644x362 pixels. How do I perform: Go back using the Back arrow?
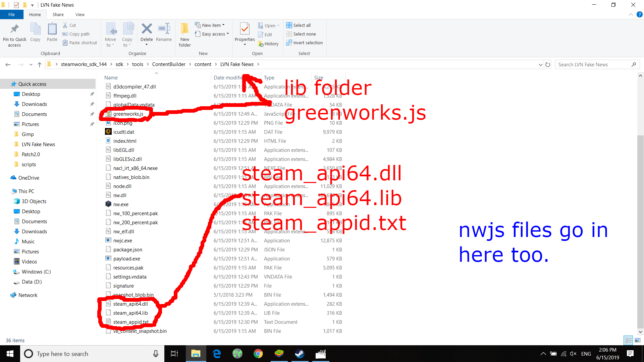click(x=8, y=64)
